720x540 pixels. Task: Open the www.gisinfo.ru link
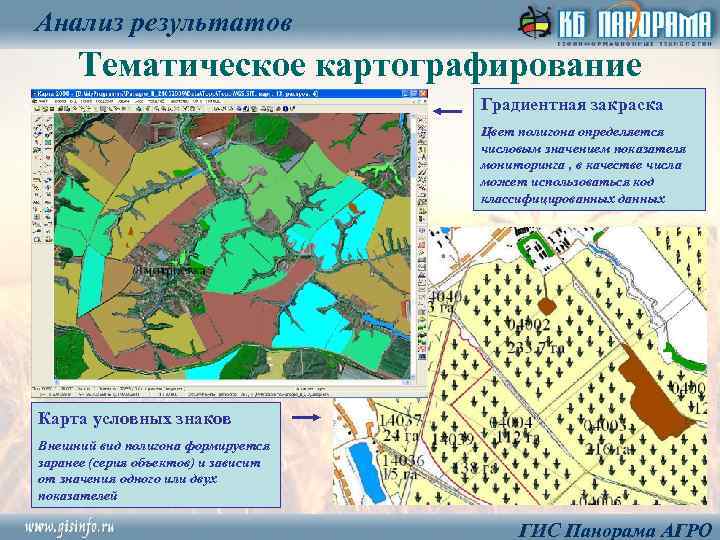coord(69,528)
